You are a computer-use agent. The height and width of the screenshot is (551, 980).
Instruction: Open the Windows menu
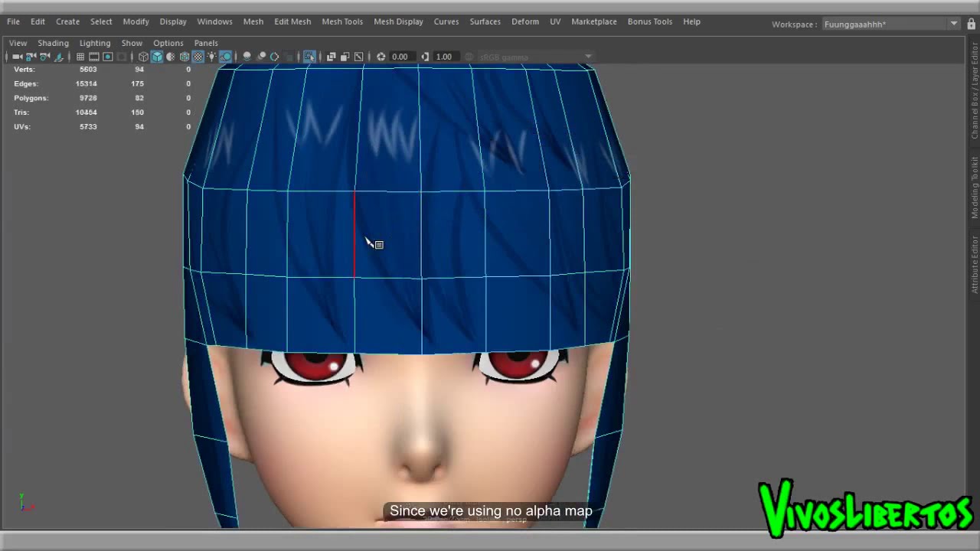pyautogui.click(x=214, y=21)
